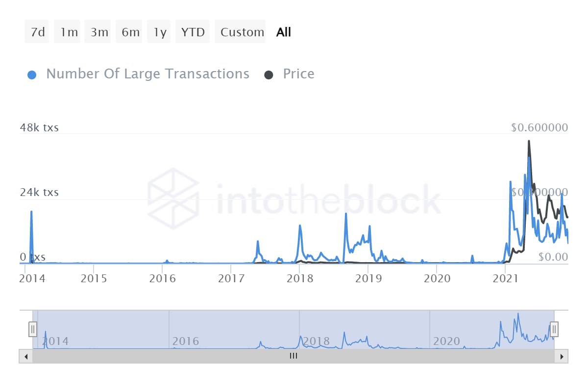Viewport: 588px width, 392px height.
Task: Click the right arrow on the horizontal scrollbar
Action: point(562,356)
